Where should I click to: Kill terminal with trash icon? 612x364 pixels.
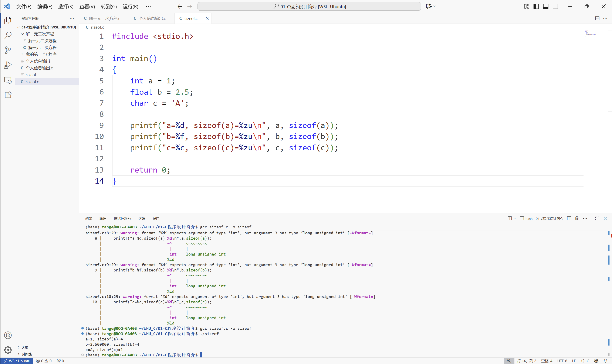point(577,218)
